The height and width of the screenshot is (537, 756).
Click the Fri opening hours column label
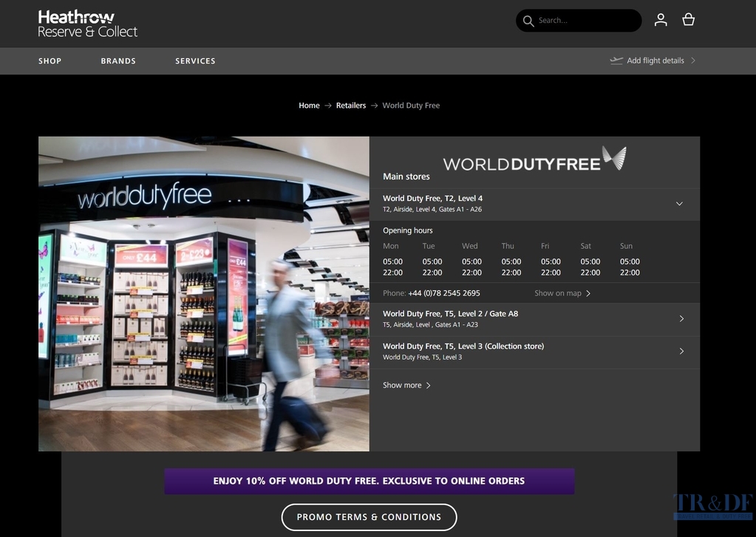pyautogui.click(x=545, y=246)
